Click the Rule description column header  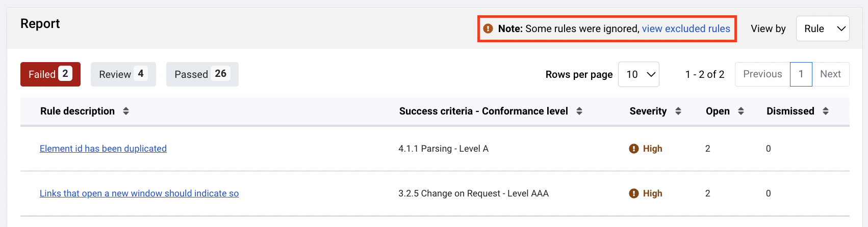pyautogui.click(x=78, y=111)
